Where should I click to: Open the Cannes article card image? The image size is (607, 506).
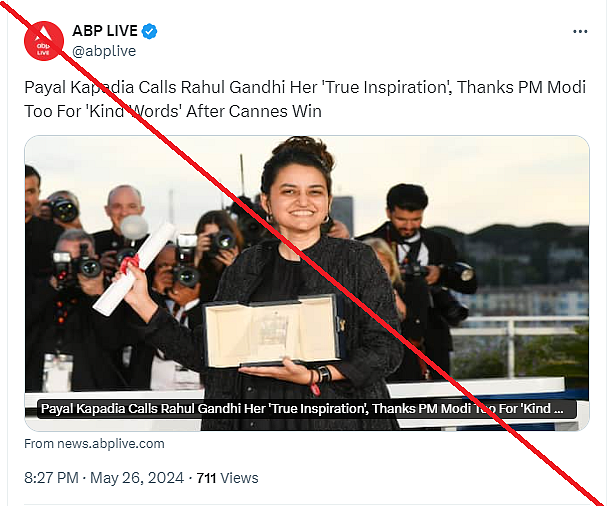pos(306,270)
